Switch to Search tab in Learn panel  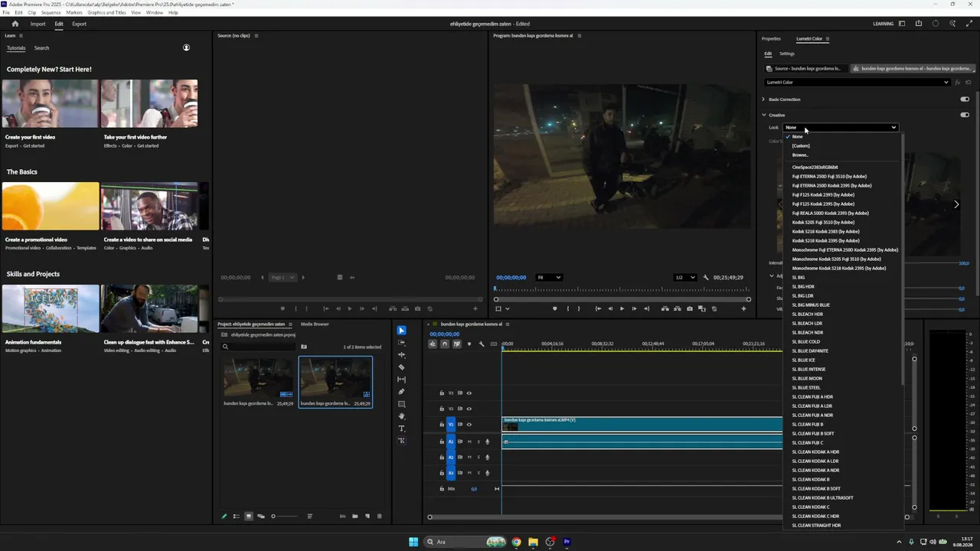[x=41, y=48]
